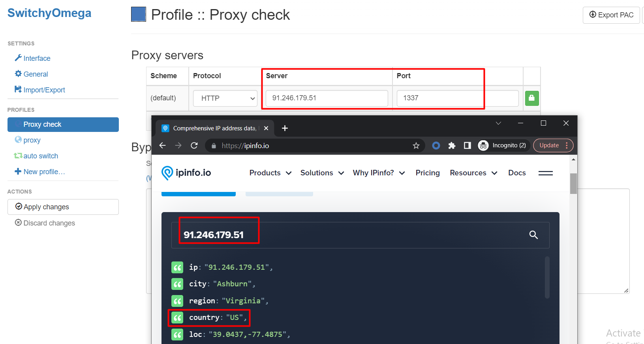Open the Docs page

517,173
